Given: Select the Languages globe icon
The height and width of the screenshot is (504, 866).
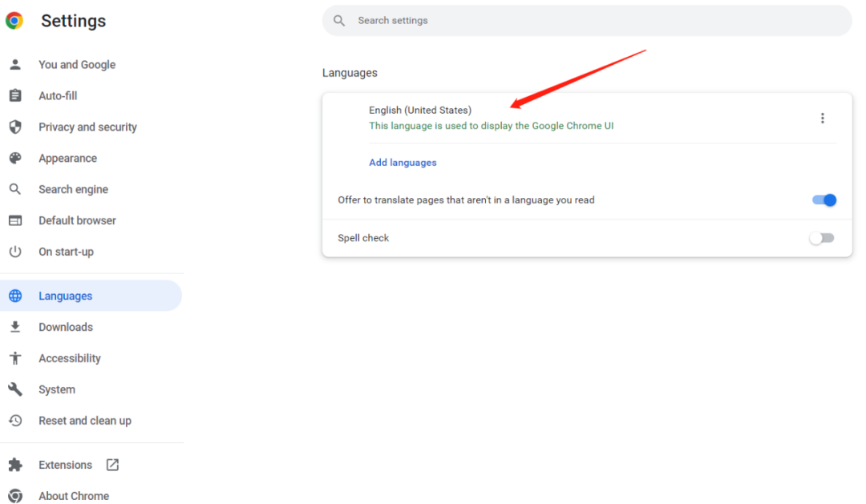Looking at the screenshot, I should tap(17, 295).
